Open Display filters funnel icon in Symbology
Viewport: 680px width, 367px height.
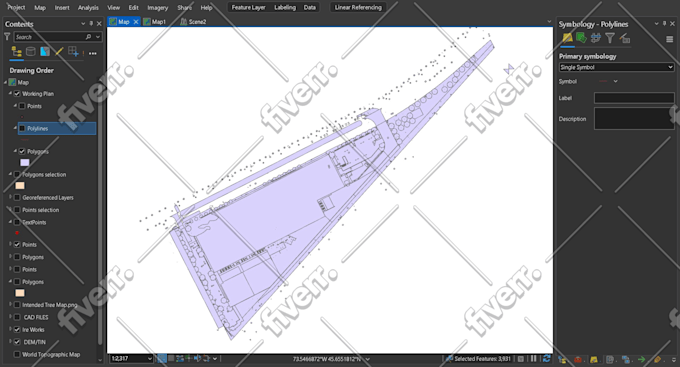coord(610,38)
